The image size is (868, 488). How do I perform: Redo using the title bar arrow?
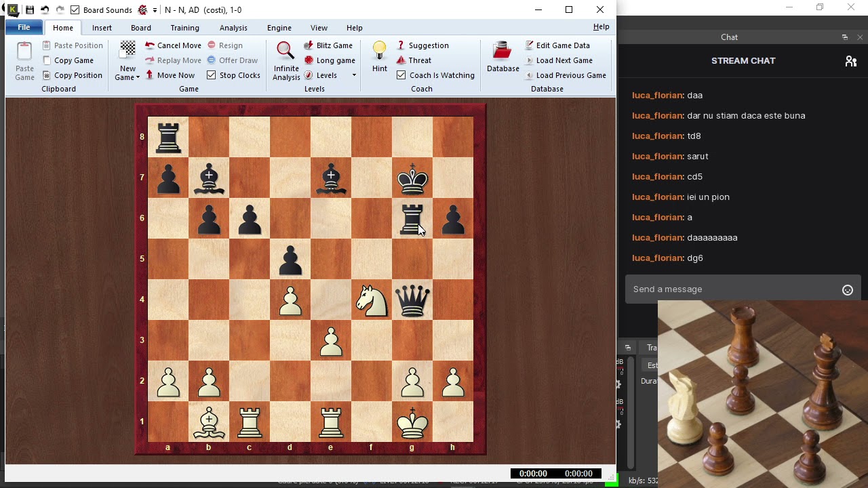point(60,10)
